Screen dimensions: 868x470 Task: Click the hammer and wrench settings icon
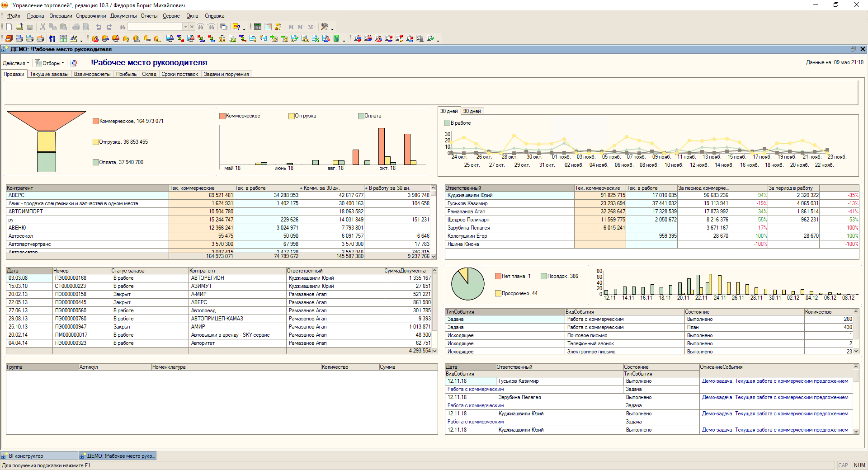(324, 27)
